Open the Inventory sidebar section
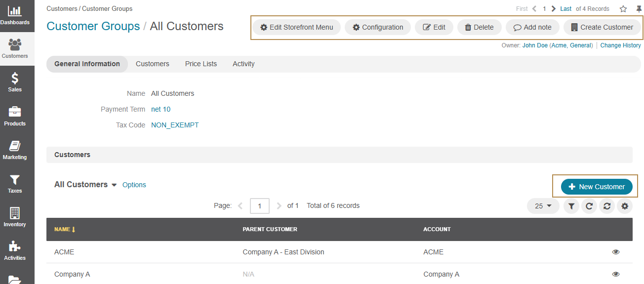The height and width of the screenshot is (284, 644). click(x=15, y=217)
